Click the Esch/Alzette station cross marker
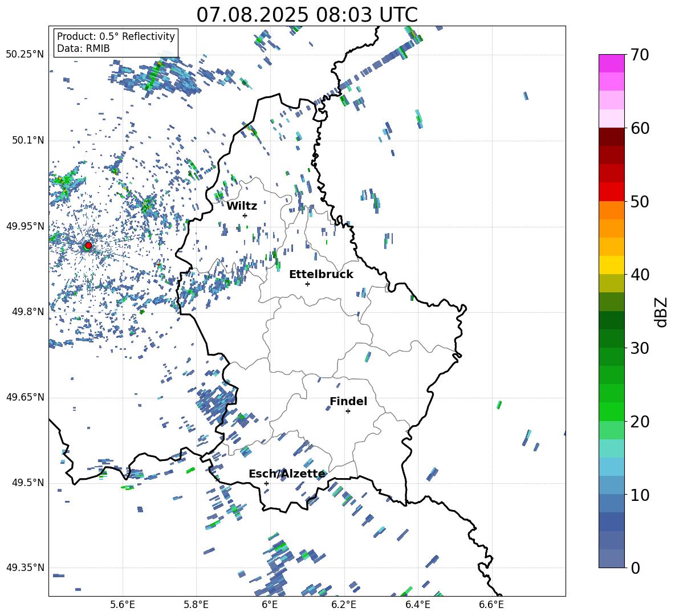The height and width of the screenshot is (616, 675). click(266, 483)
